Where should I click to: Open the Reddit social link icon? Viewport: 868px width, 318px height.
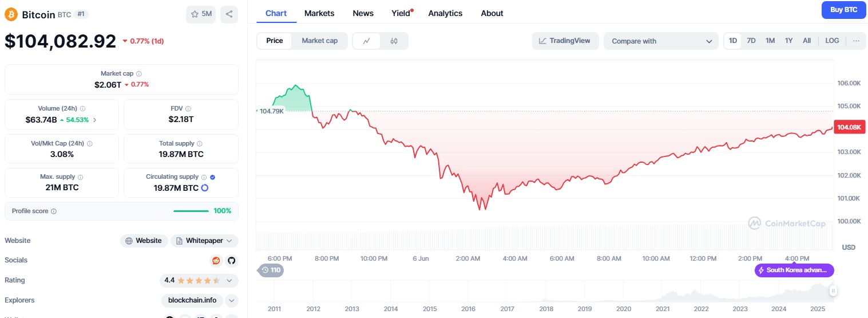(x=216, y=261)
